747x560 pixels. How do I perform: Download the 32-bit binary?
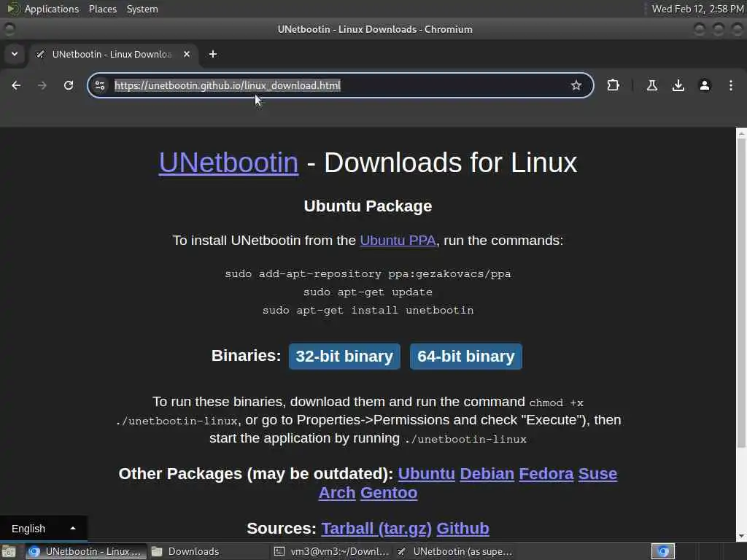344,356
